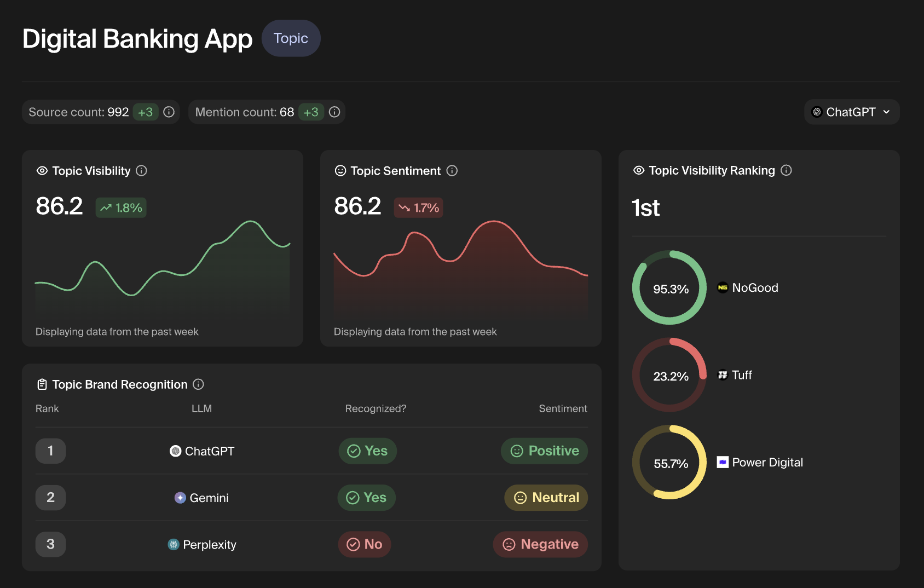Click rank number 1 chip
924x588 pixels.
pyautogui.click(x=50, y=451)
